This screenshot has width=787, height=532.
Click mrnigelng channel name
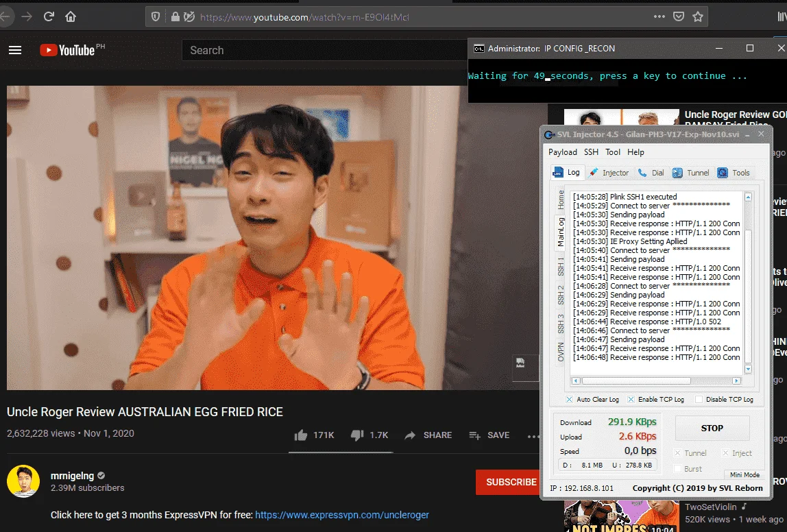pyautogui.click(x=72, y=475)
